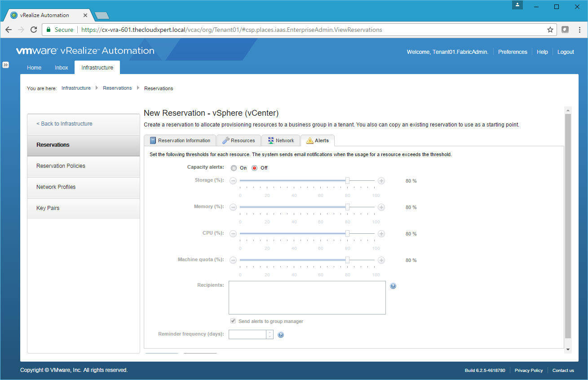588x380 pixels.
Task: Go back to Infrastructure menu
Action: click(x=64, y=124)
